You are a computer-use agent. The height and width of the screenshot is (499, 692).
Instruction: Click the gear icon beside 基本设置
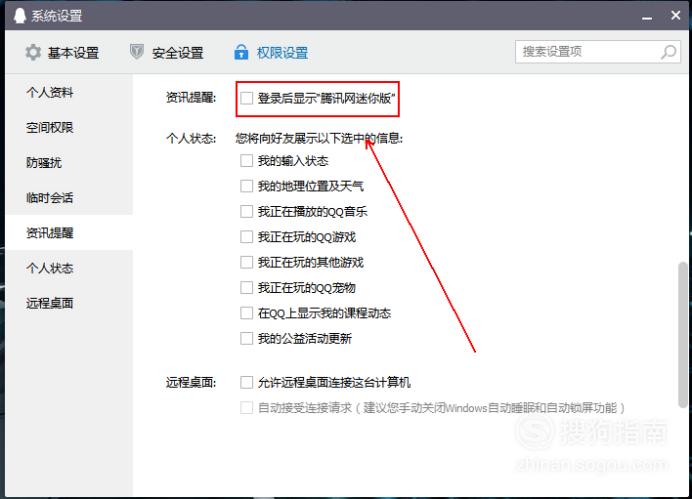click(33, 53)
